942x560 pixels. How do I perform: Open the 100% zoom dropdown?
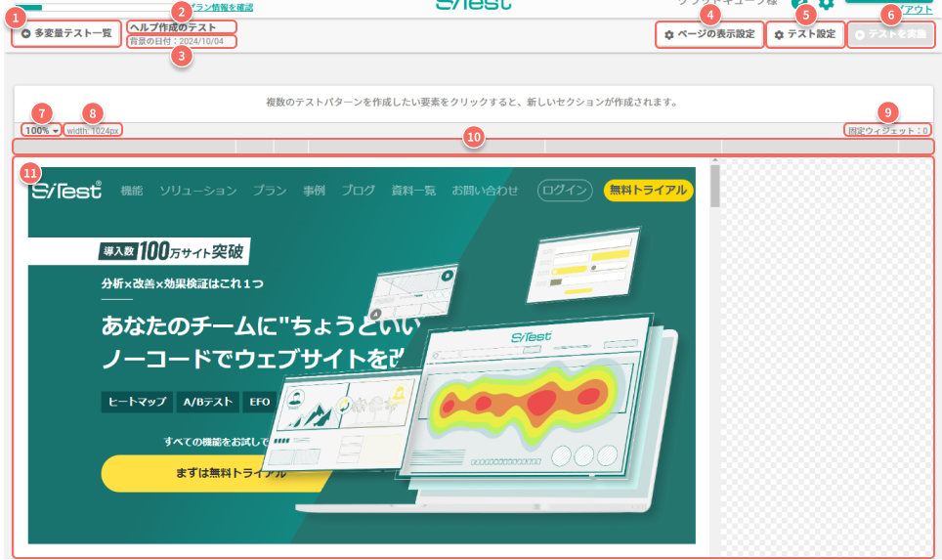point(41,130)
